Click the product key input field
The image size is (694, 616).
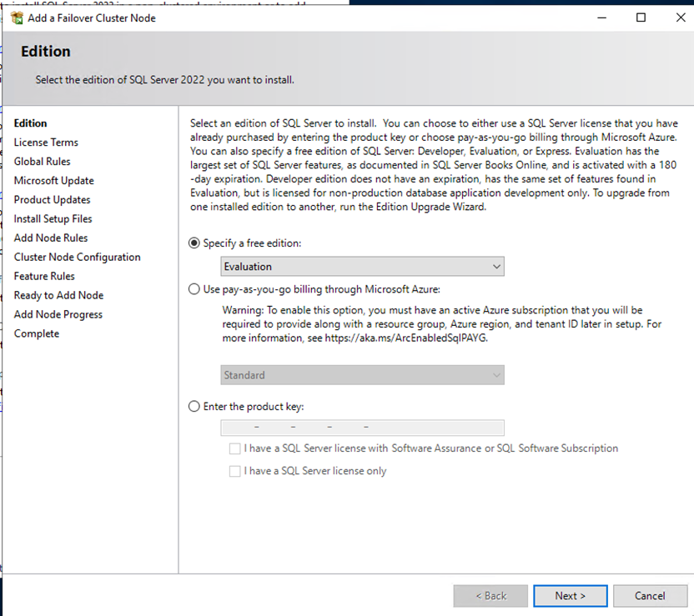[x=362, y=428]
